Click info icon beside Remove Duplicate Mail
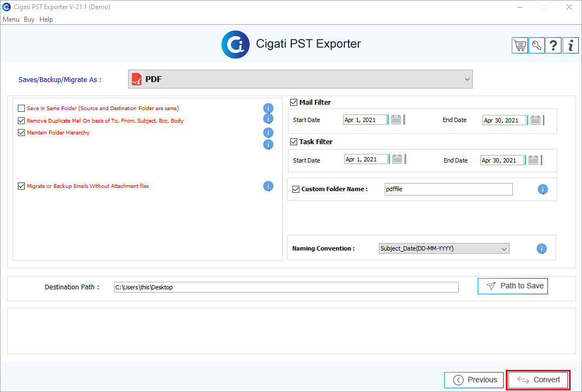This screenshot has height=392, width=582. [x=269, y=119]
